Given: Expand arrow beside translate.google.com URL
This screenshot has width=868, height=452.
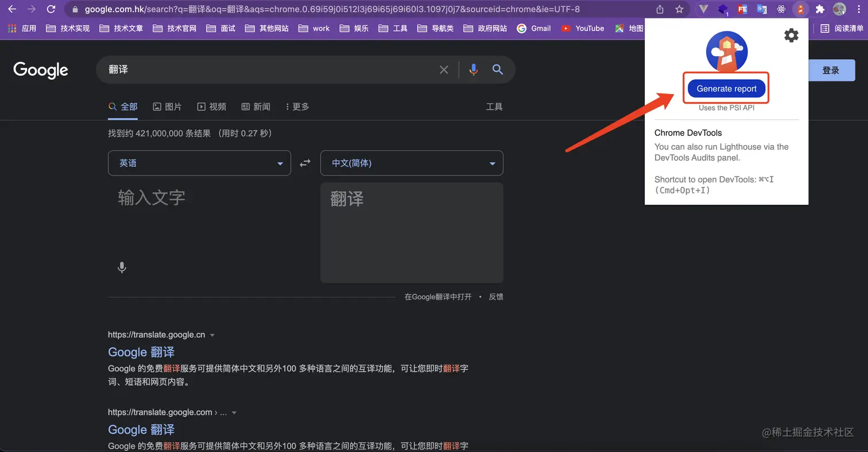Looking at the screenshot, I should (x=234, y=412).
